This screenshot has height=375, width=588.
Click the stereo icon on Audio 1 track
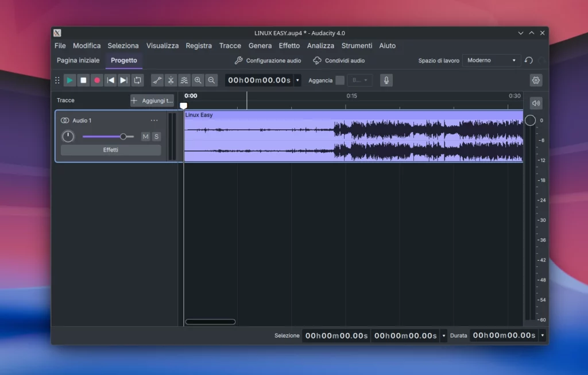(x=65, y=121)
